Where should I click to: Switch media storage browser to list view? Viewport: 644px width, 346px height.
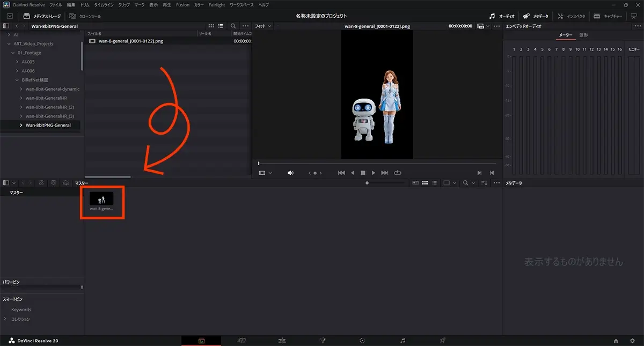(221, 26)
